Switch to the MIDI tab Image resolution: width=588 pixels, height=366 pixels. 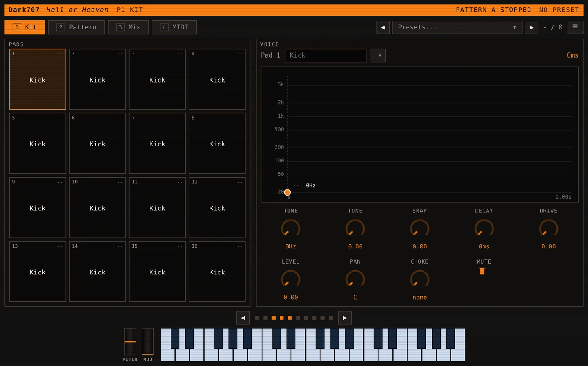(x=174, y=27)
